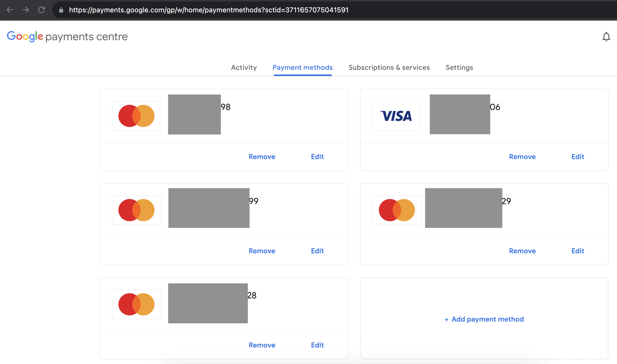Click the Google payments centre logo
Image resolution: width=617 pixels, height=364 pixels.
[x=67, y=37]
